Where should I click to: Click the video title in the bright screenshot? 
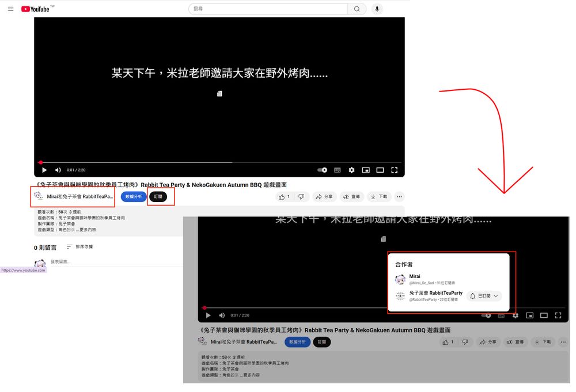click(x=162, y=185)
